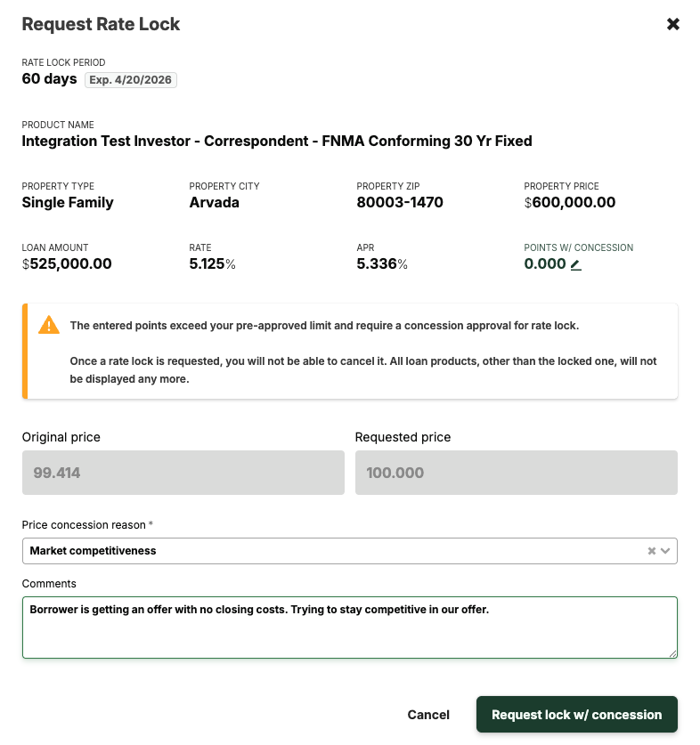
Task: Click the 0.000 points with concession value
Action: point(545,263)
